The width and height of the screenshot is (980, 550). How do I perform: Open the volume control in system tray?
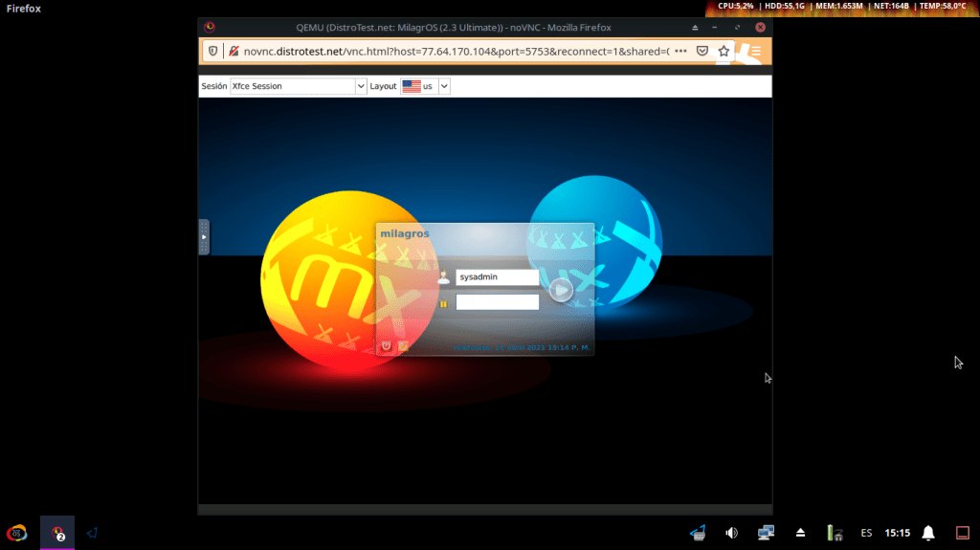pos(732,533)
